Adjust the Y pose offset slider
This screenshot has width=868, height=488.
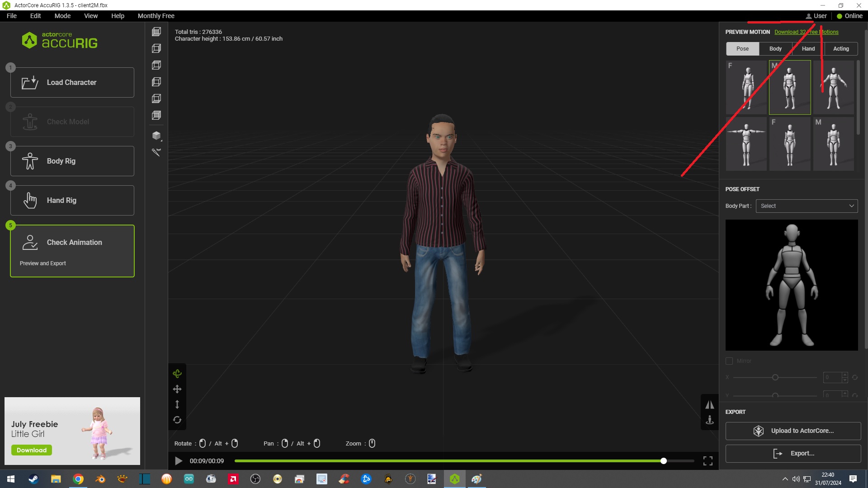pyautogui.click(x=775, y=395)
